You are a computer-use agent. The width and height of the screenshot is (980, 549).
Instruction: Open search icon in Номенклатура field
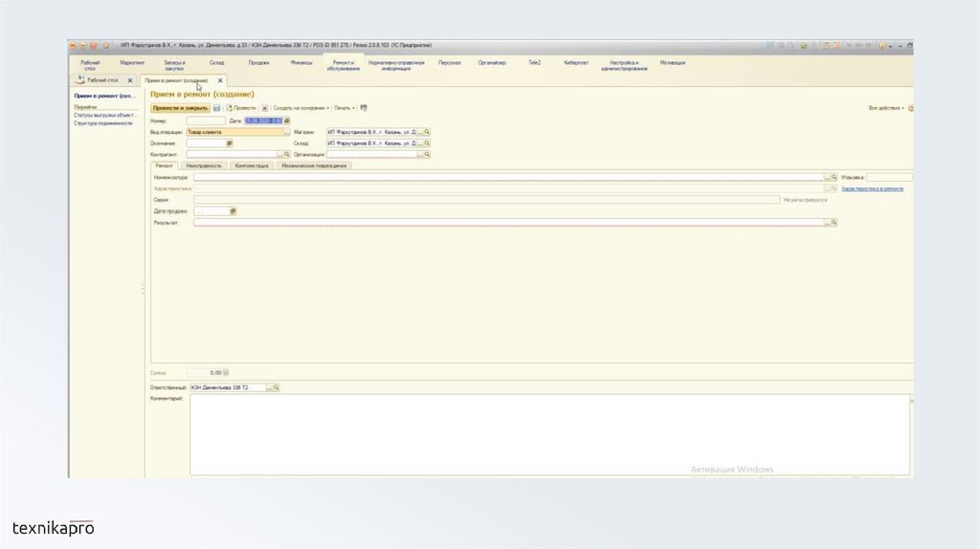(x=834, y=178)
